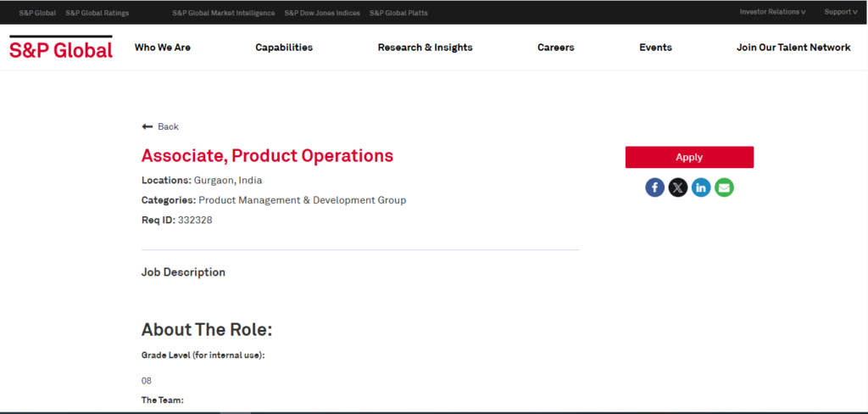The image size is (868, 414).
Task: Open the Who We Are menu
Action: pos(162,48)
